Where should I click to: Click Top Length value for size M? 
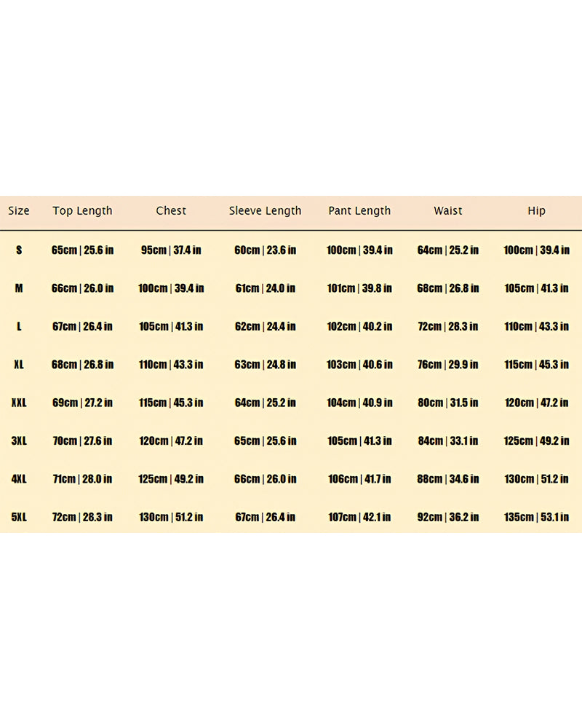pyautogui.click(x=82, y=288)
